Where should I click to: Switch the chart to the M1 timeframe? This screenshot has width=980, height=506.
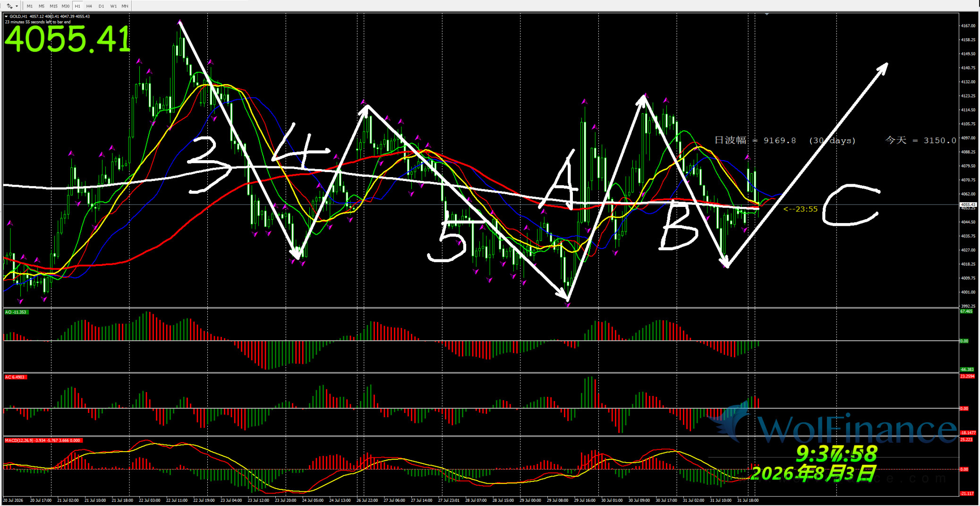click(30, 6)
